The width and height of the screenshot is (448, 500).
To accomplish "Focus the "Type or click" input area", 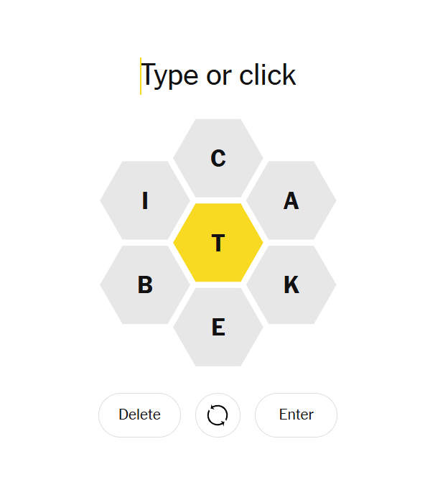I will pos(218,75).
